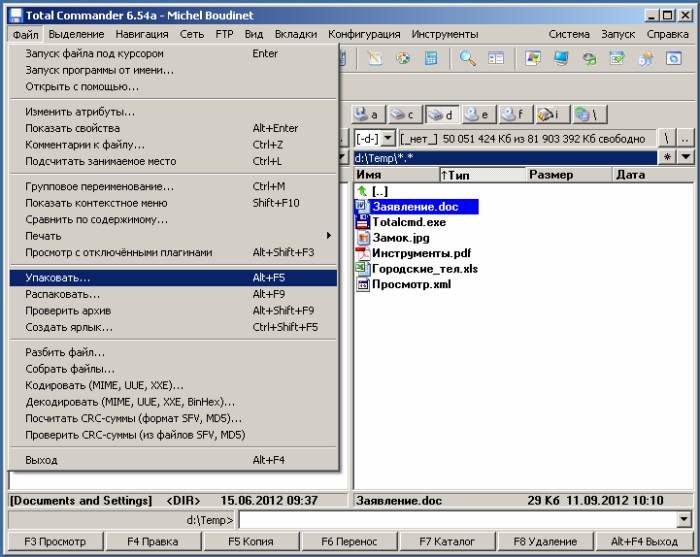Image resolution: width=700 pixels, height=557 pixels.
Task: Choose Упаковать… from the Файл menu
Action: point(173,278)
